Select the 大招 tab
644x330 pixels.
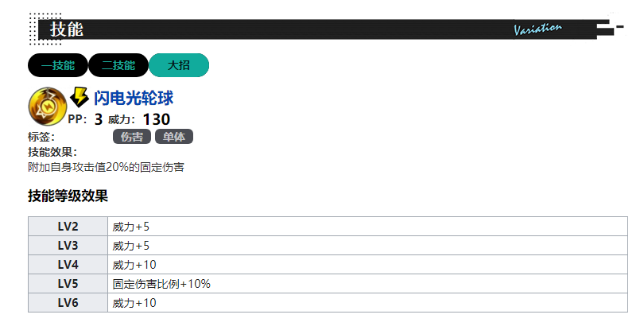click(179, 65)
